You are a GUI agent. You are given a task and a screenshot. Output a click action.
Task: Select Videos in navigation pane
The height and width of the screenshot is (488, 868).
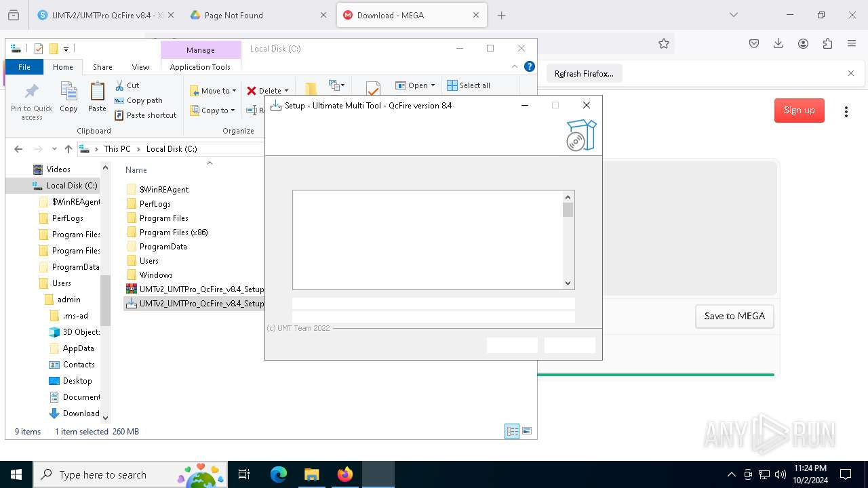[58, 169]
